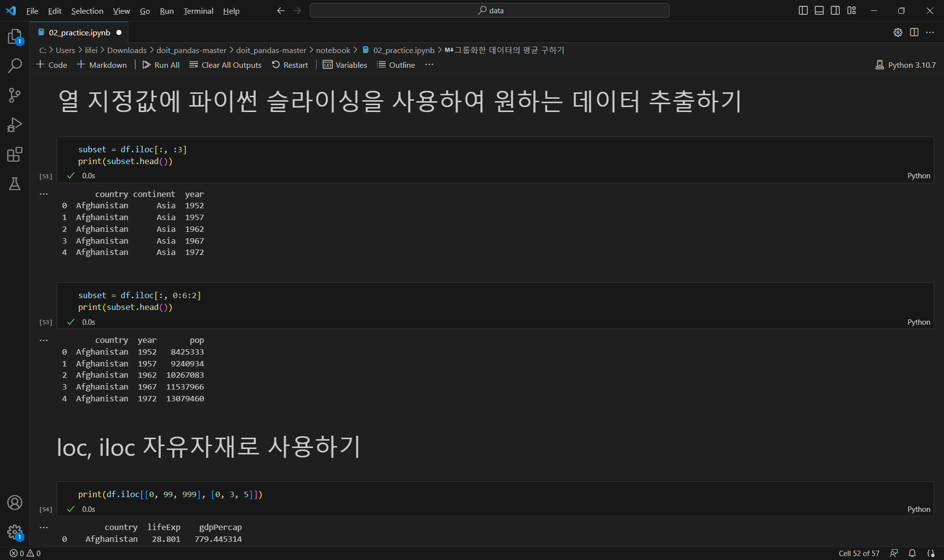Viewport: 944px width, 560px height.
Task: Open the Extensions view icon
Action: point(15,155)
